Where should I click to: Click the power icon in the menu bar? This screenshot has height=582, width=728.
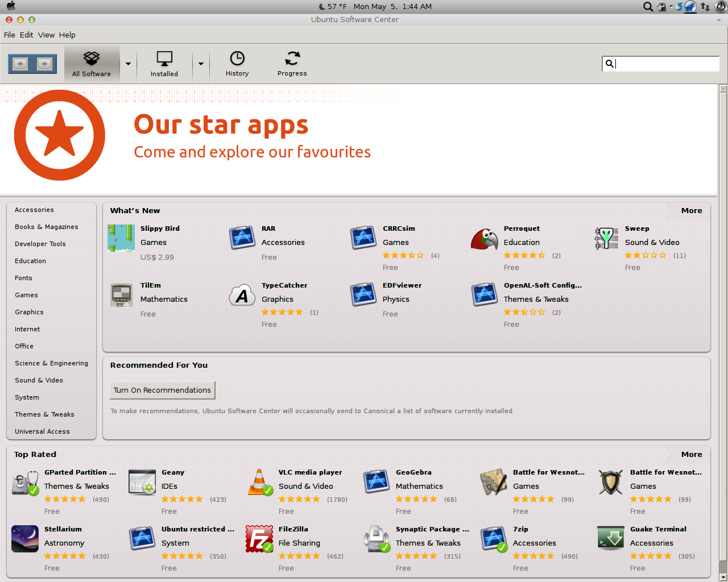pos(721,6)
